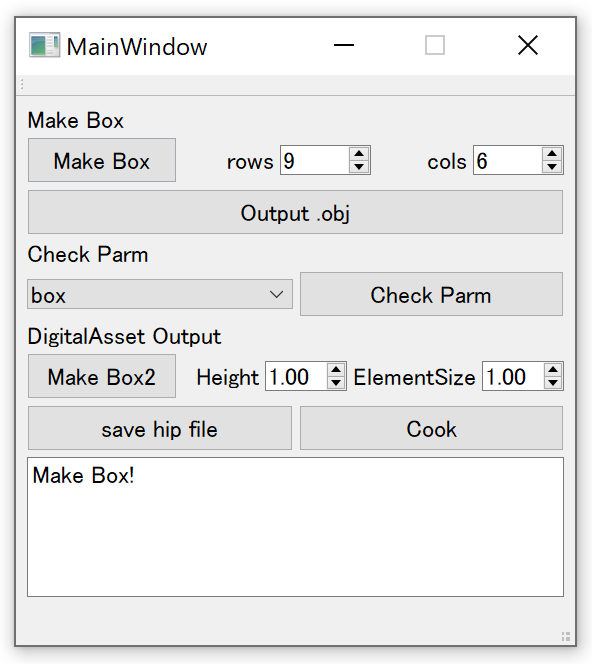Focus the cols number input field
The height and width of the screenshot is (664, 592).
pos(507,160)
